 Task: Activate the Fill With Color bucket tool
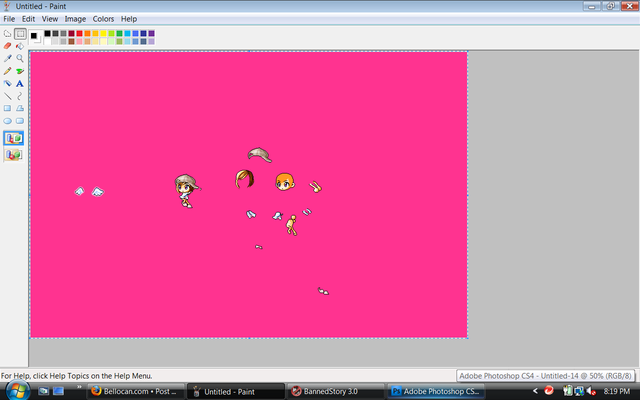point(20,46)
